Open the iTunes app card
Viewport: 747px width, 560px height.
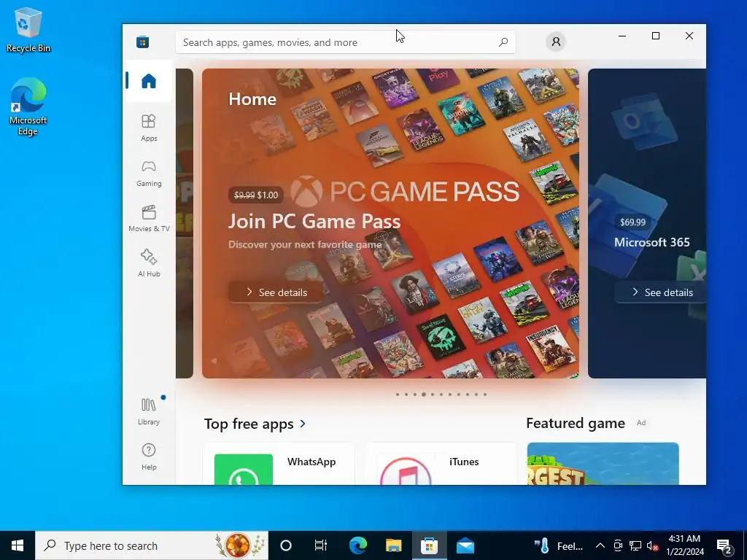pos(441,464)
